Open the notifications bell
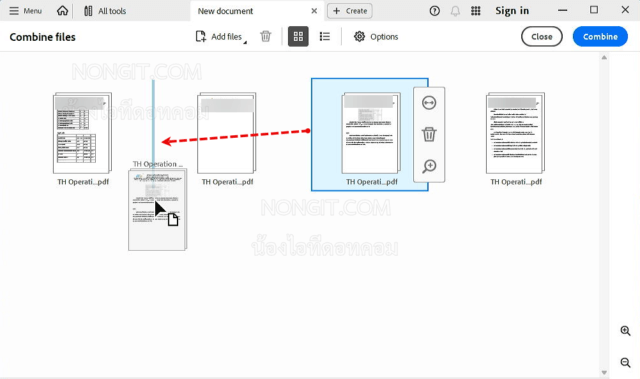640x379 pixels. [x=455, y=11]
